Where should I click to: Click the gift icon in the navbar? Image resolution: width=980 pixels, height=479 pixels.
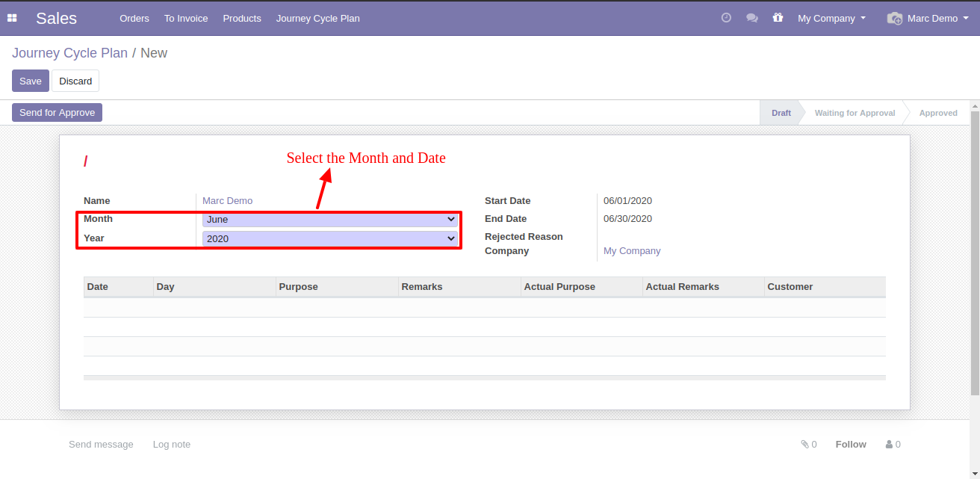point(778,18)
